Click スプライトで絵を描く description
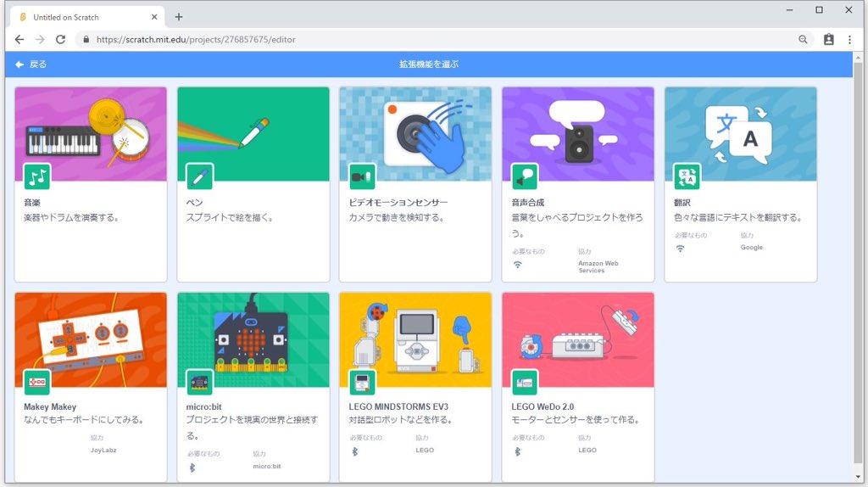 230,218
